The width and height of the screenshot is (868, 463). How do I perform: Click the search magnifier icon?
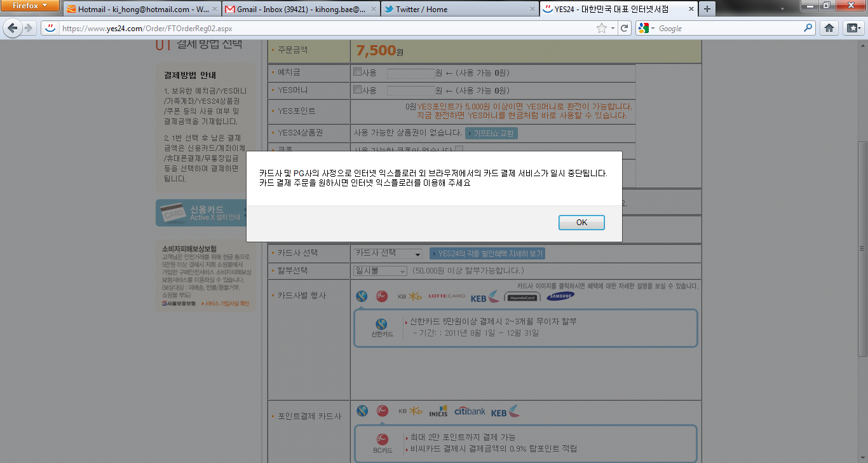click(x=808, y=28)
